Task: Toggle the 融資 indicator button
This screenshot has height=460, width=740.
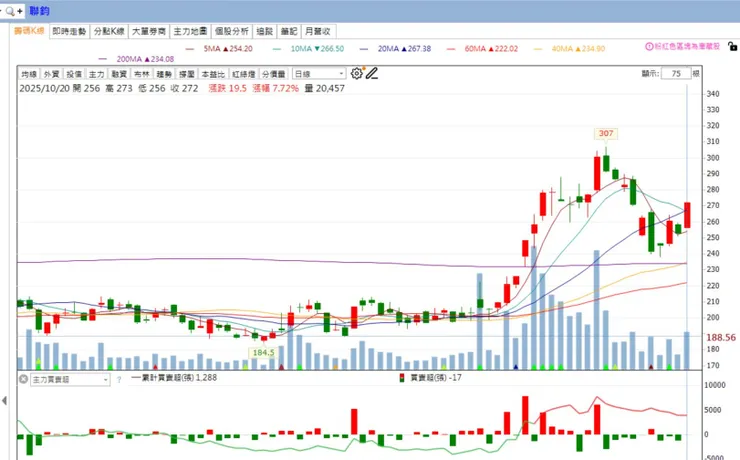Action: pos(119,74)
